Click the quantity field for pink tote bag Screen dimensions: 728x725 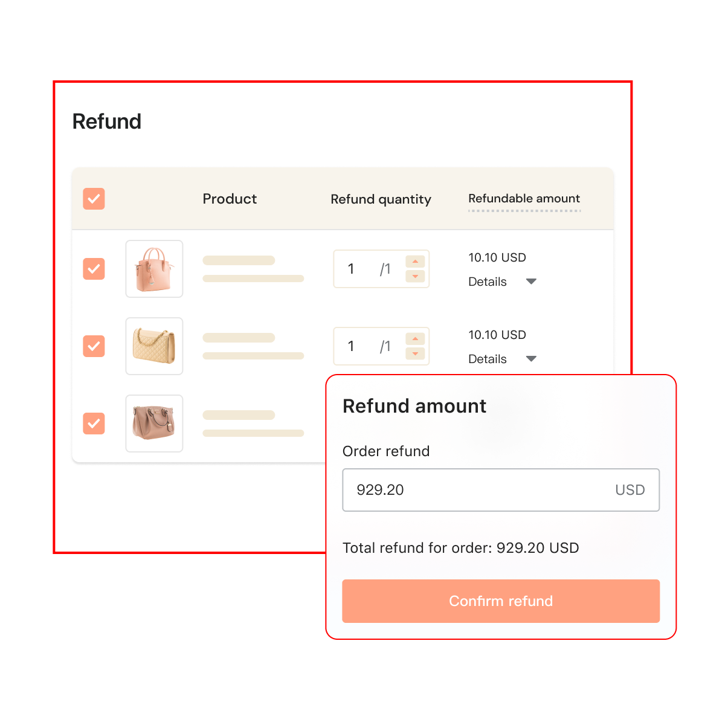(362, 269)
